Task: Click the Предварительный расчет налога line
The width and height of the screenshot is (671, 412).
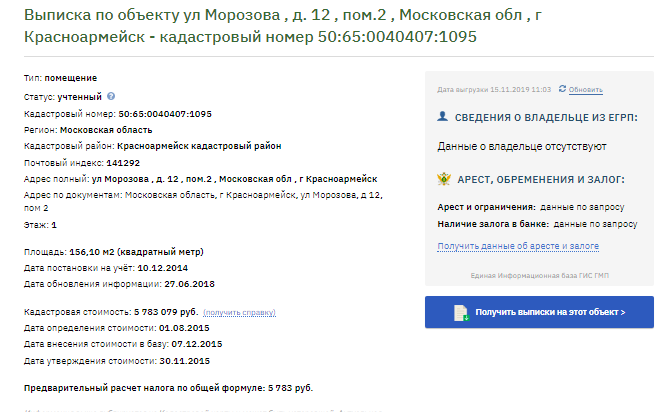Action: click(x=168, y=388)
